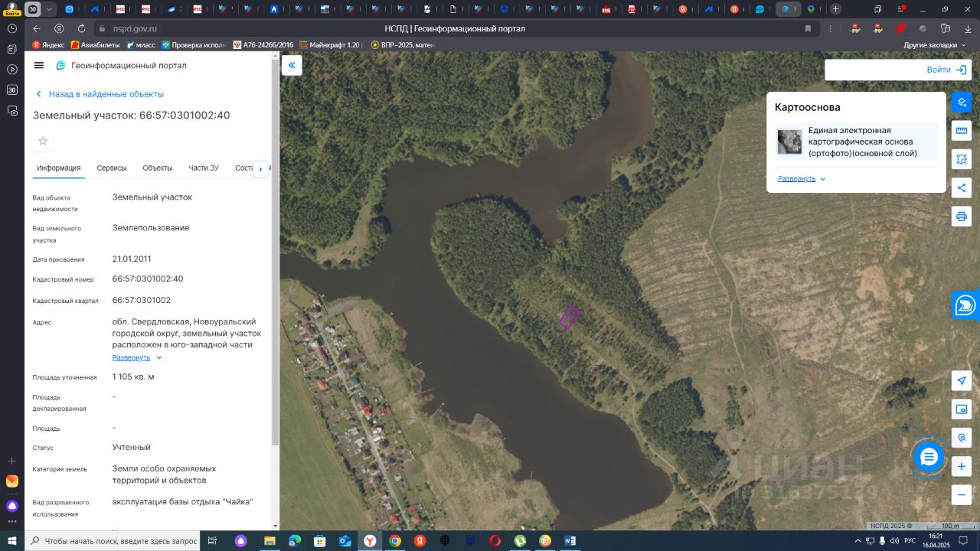The width and height of the screenshot is (980, 551).
Task: Locate my position with arrow icon
Action: pos(962,381)
